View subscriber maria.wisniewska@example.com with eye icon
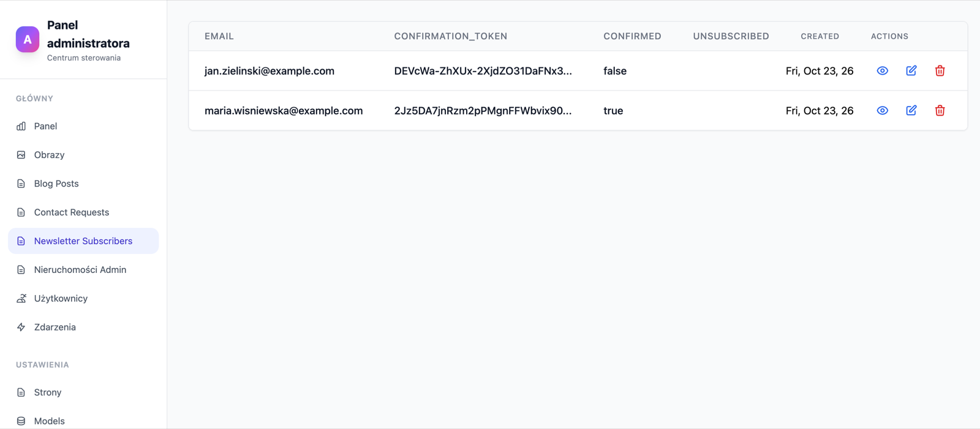 pyautogui.click(x=882, y=111)
